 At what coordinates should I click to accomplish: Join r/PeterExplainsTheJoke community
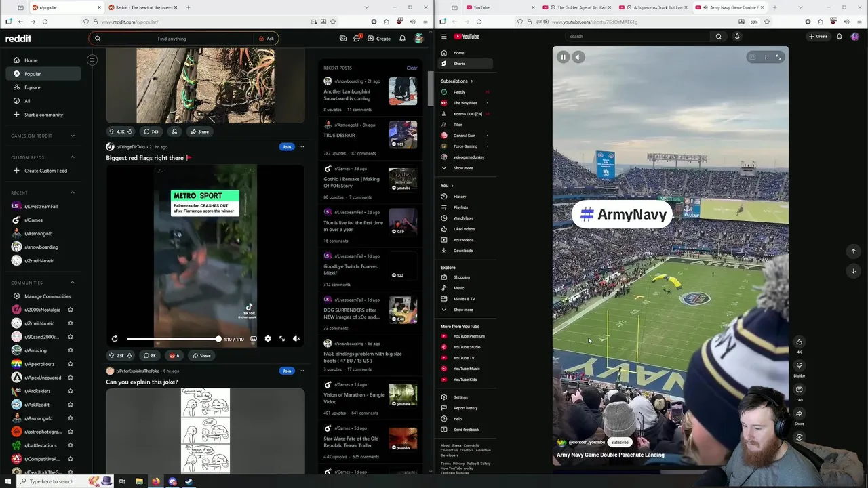click(287, 371)
